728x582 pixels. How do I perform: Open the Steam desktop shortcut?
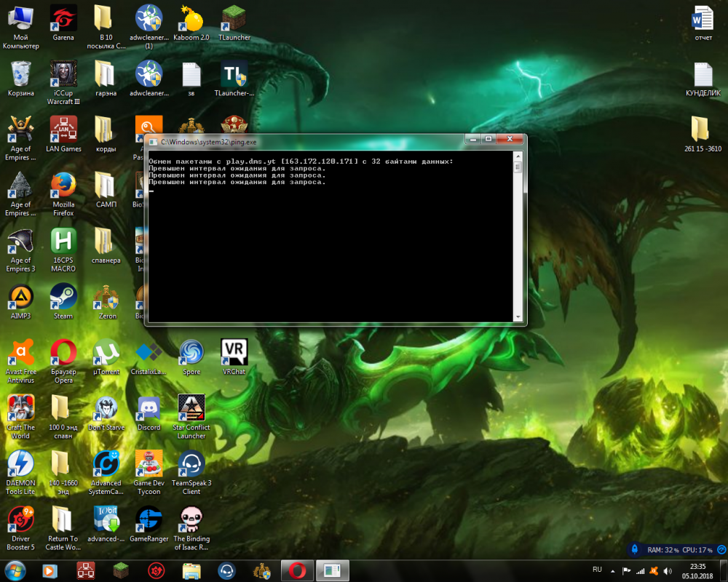(63, 298)
